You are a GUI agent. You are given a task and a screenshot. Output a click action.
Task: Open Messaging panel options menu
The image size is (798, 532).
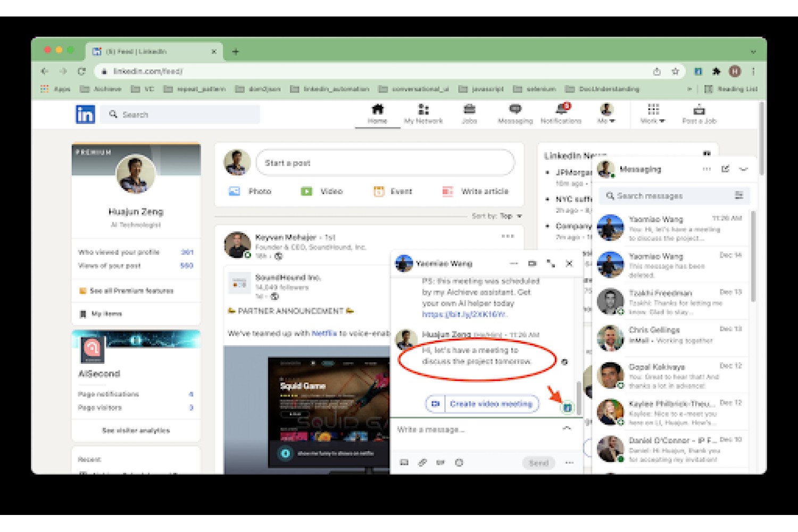coord(706,169)
